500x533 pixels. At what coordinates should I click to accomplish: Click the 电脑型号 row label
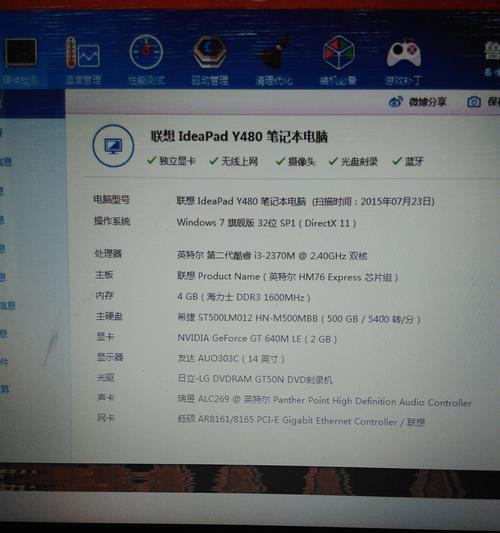click(x=111, y=200)
